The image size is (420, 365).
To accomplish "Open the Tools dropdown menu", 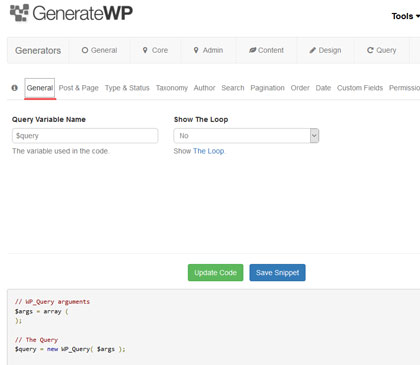I will tap(405, 16).
